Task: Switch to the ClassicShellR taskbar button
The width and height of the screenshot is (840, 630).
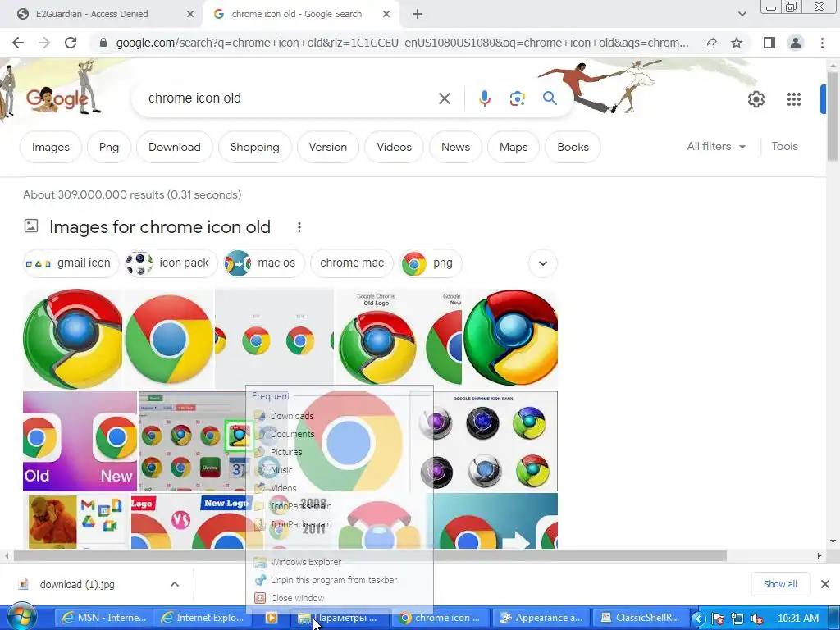Action: click(x=640, y=618)
